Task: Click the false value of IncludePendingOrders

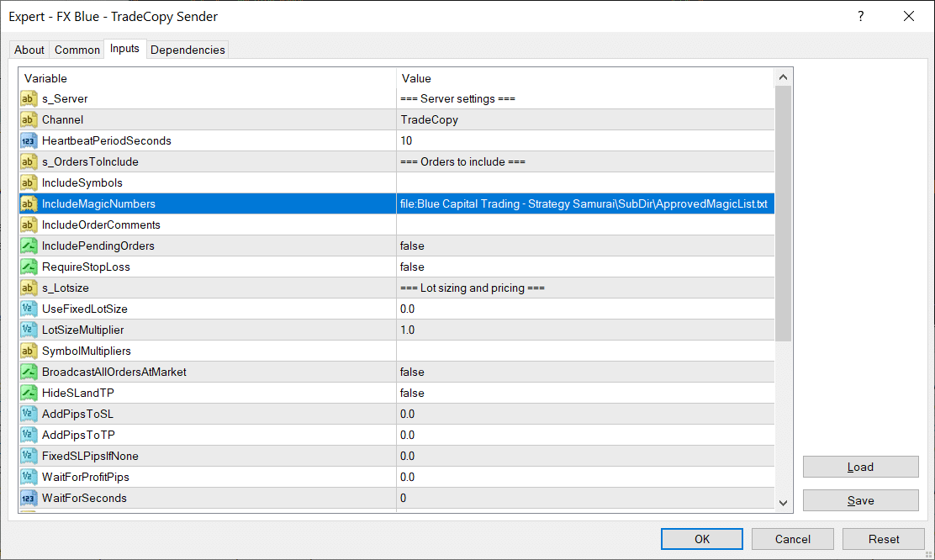Action: coord(412,246)
